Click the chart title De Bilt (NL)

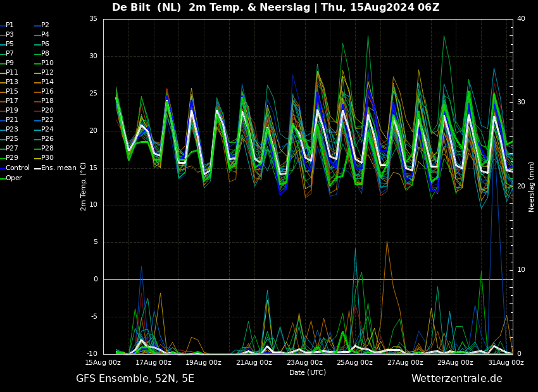pyautogui.click(x=146, y=7)
